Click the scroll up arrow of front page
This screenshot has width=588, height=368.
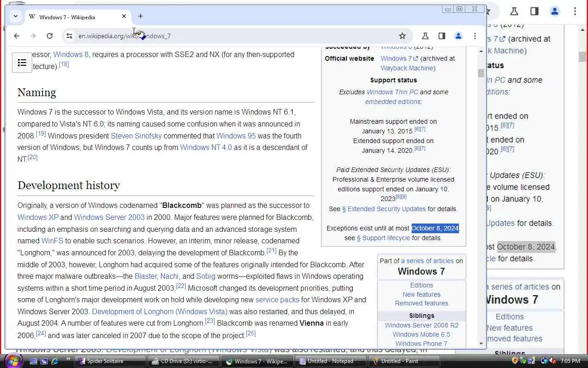[481, 51]
